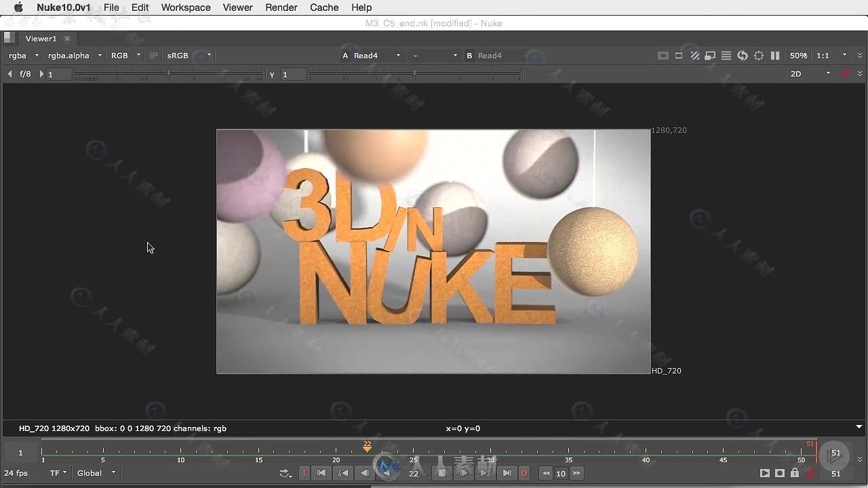Image resolution: width=868 pixels, height=488 pixels.
Task: Open the sRGB colorspace dropdown
Action: point(189,56)
